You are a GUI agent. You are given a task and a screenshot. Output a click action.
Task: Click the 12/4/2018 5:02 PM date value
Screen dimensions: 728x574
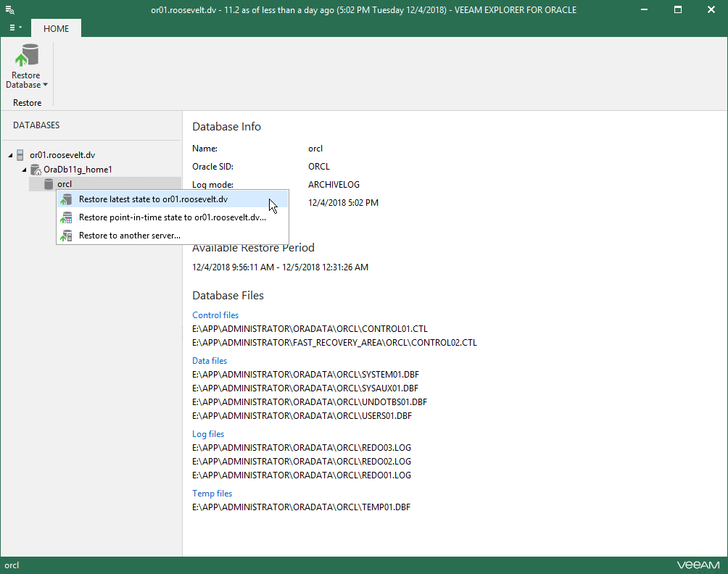point(343,203)
